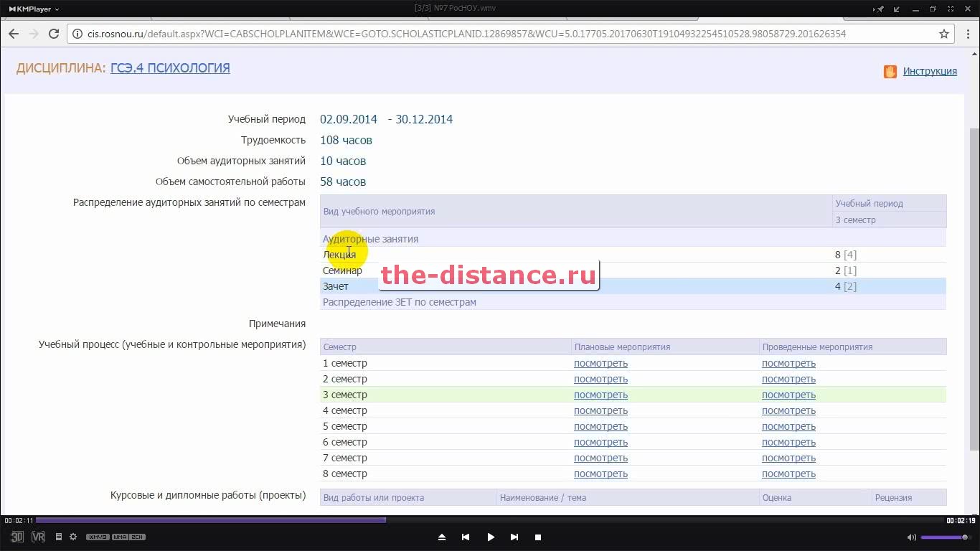
Task: Toggle 3D mode in player
Action: click(x=17, y=537)
